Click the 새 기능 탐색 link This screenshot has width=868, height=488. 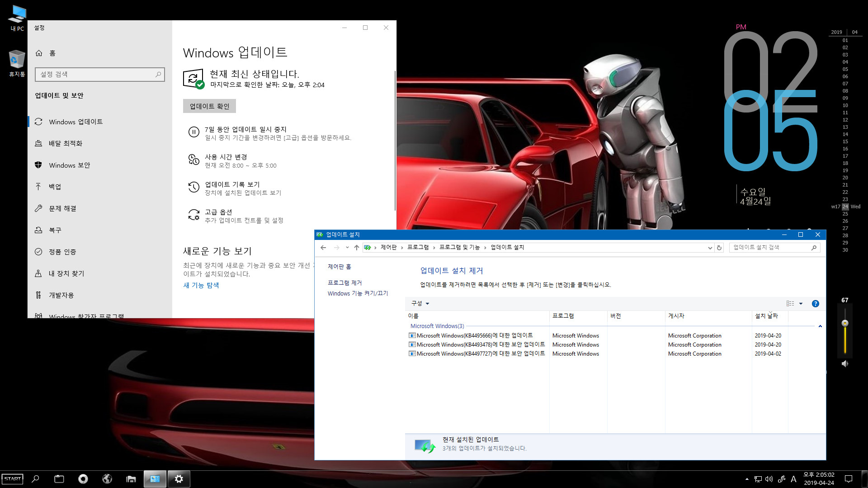(201, 285)
